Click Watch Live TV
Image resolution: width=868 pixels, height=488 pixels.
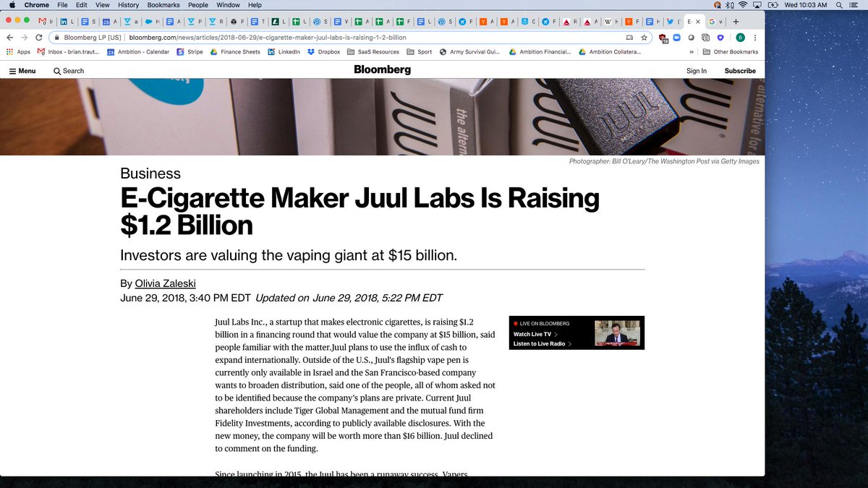[x=535, y=335]
